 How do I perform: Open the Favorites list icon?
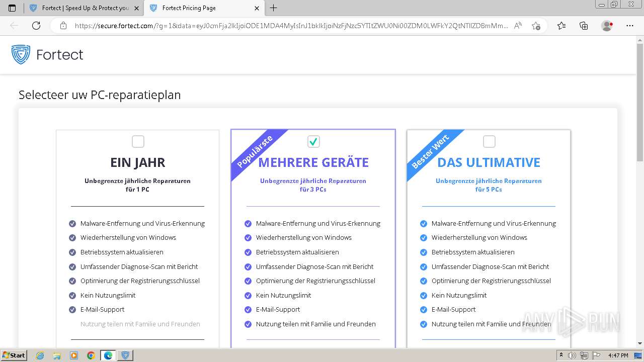[x=561, y=26]
